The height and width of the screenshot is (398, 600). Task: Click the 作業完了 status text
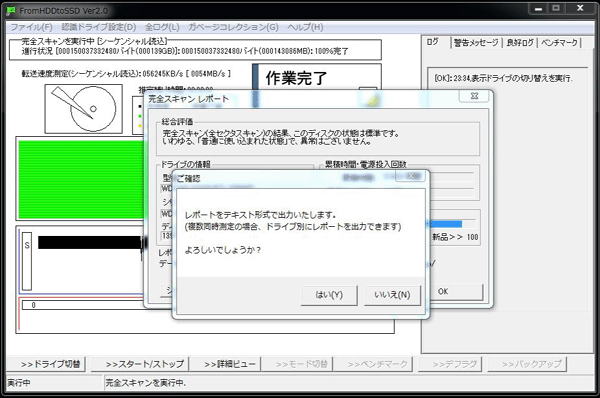coord(296,78)
